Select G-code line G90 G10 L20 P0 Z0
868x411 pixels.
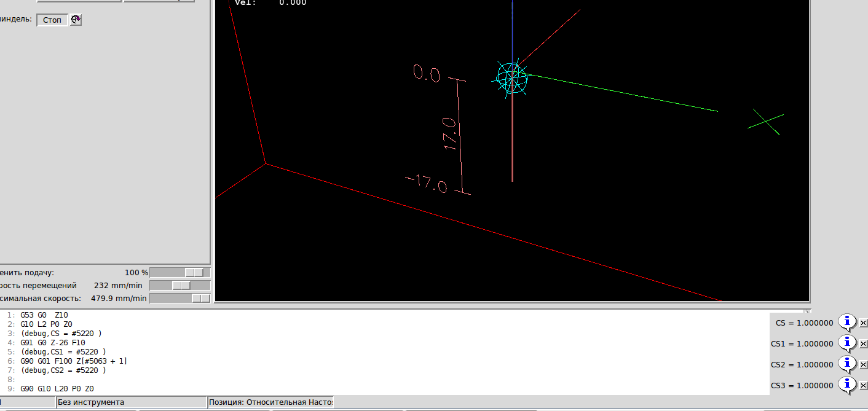pyautogui.click(x=57, y=388)
